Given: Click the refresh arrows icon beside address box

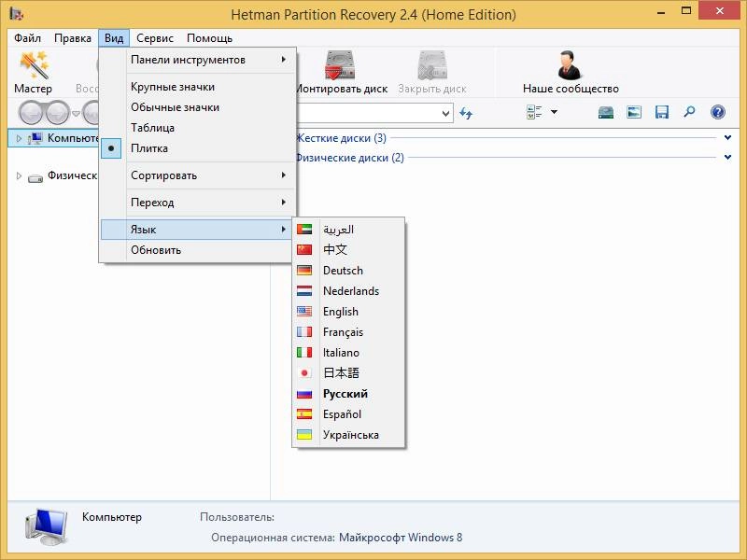Looking at the screenshot, I should [x=466, y=113].
